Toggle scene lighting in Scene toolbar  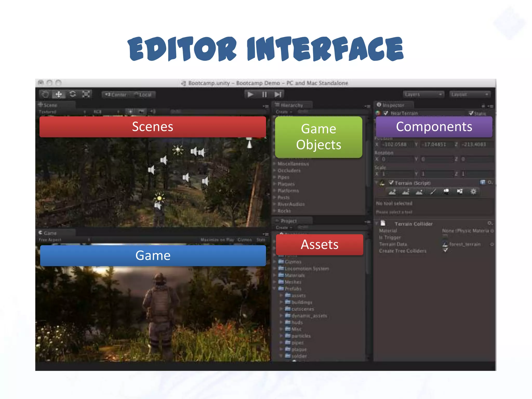[130, 112]
